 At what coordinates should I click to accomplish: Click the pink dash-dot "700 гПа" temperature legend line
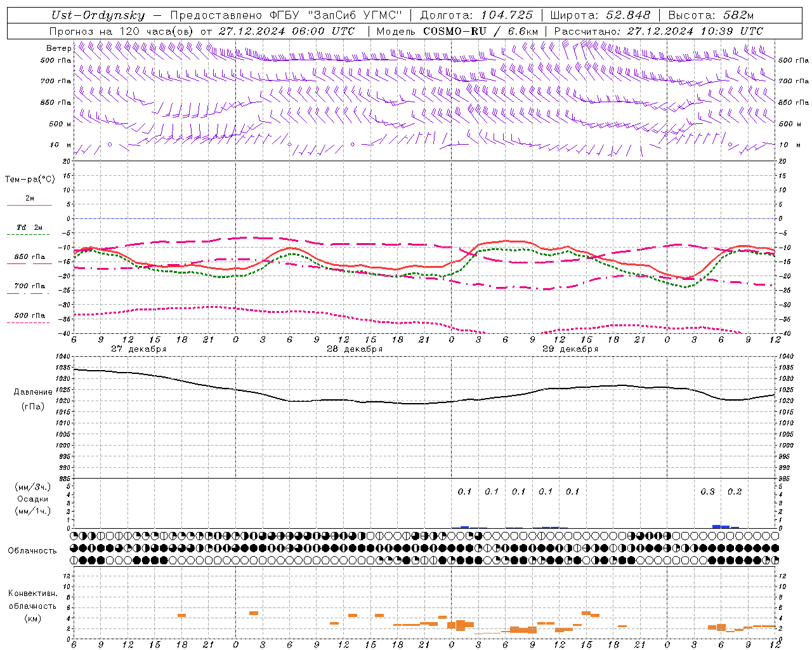pos(29,293)
